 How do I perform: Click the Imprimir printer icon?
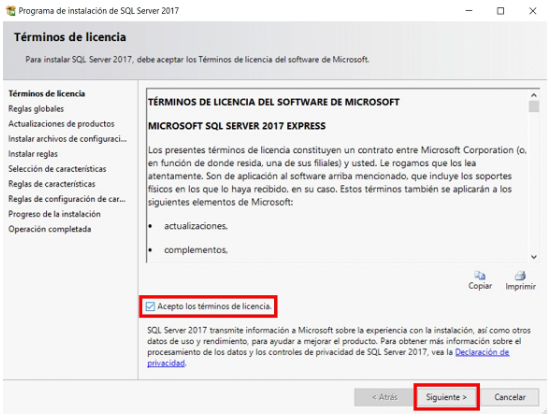(520, 276)
